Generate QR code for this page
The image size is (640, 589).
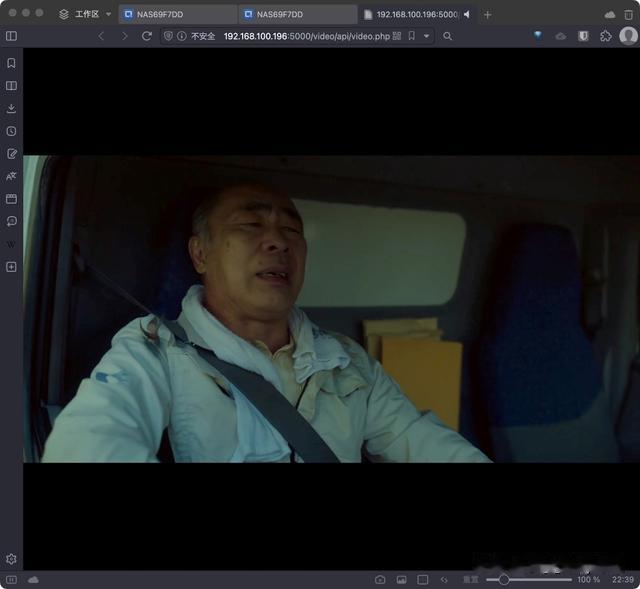click(x=397, y=36)
